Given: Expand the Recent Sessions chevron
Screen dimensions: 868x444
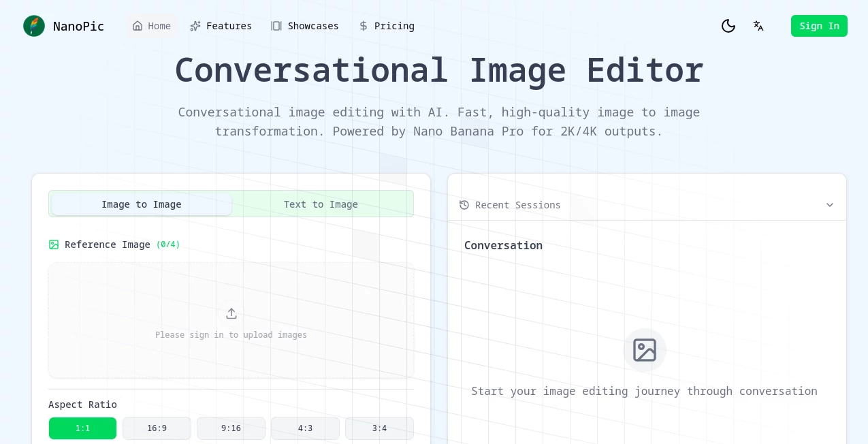Looking at the screenshot, I should click(x=830, y=205).
